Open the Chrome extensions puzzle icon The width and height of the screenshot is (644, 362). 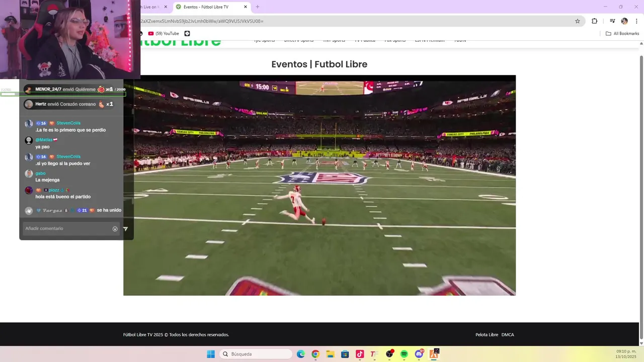594,21
